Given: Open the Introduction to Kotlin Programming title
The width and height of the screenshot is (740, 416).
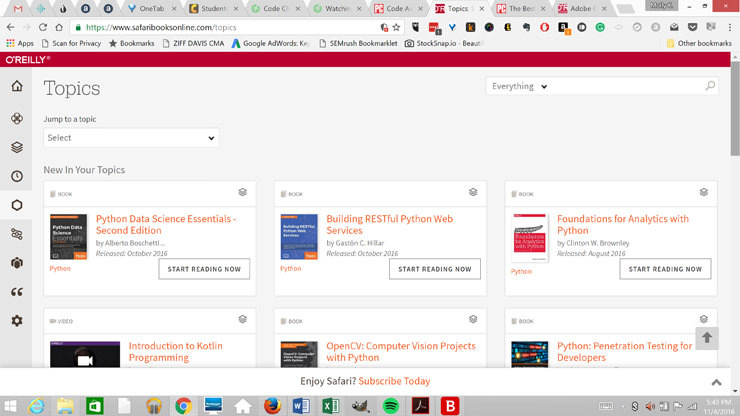Looking at the screenshot, I should pyautogui.click(x=176, y=352).
